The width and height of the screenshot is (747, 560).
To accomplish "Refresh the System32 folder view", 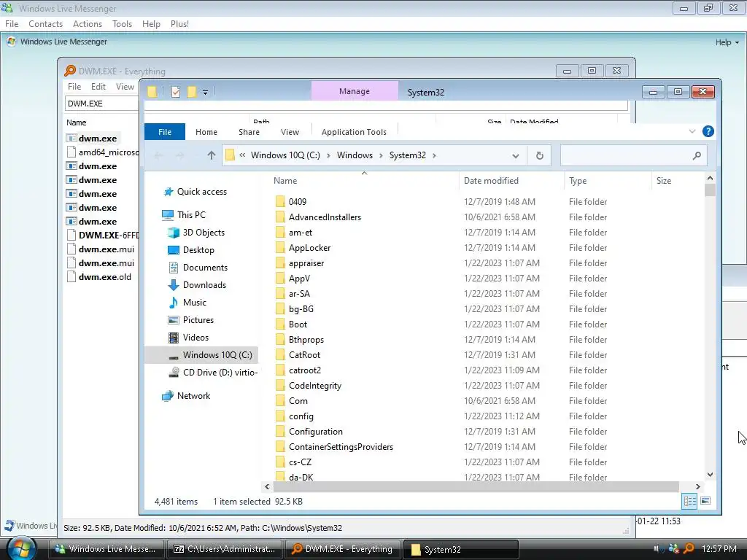I will [539, 155].
